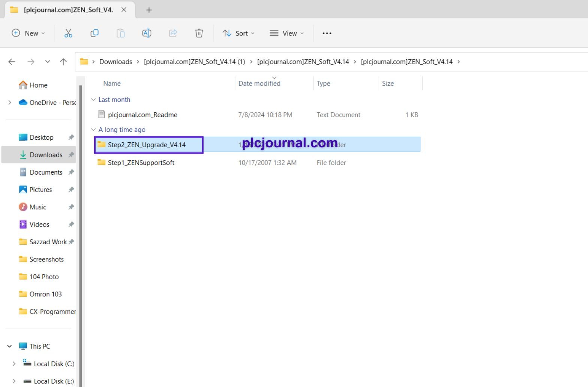
Task: Click the Rename icon in toolbar
Action: pos(147,33)
